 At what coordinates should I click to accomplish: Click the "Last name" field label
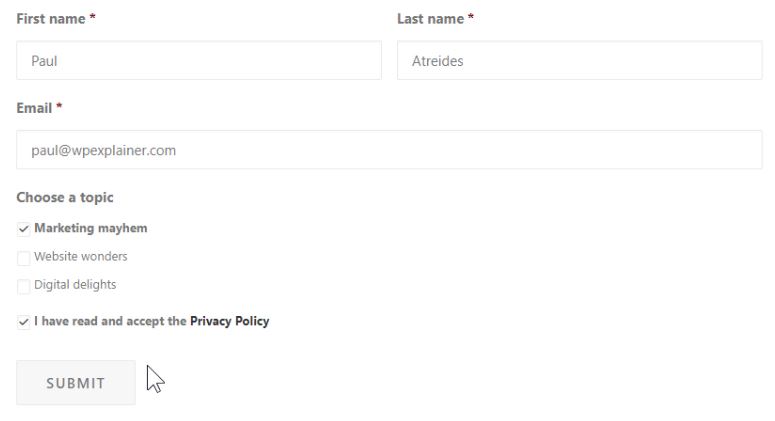click(430, 19)
